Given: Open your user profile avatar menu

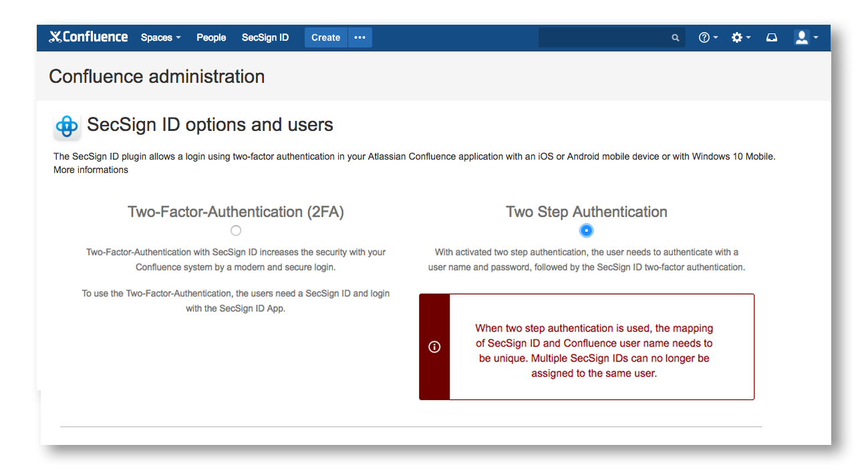Looking at the screenshot, I should (801, 37).
